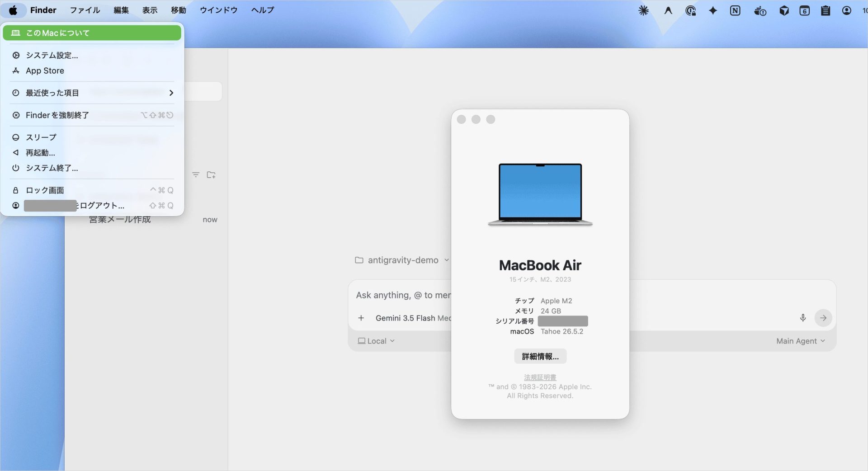Screen dimensions: 868x471
Task: Close the About This Mac window
Action: click(x=461, y=119)
